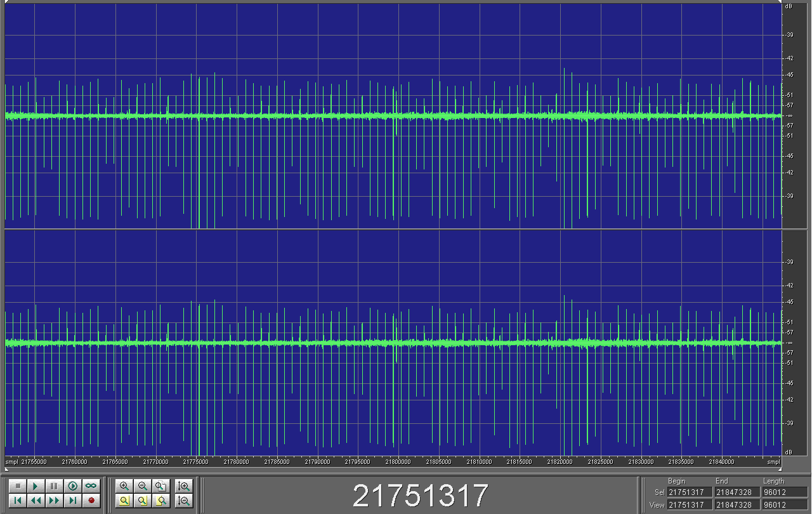
Task: Click the large 21751317 time display
Action: coord(420,496)
